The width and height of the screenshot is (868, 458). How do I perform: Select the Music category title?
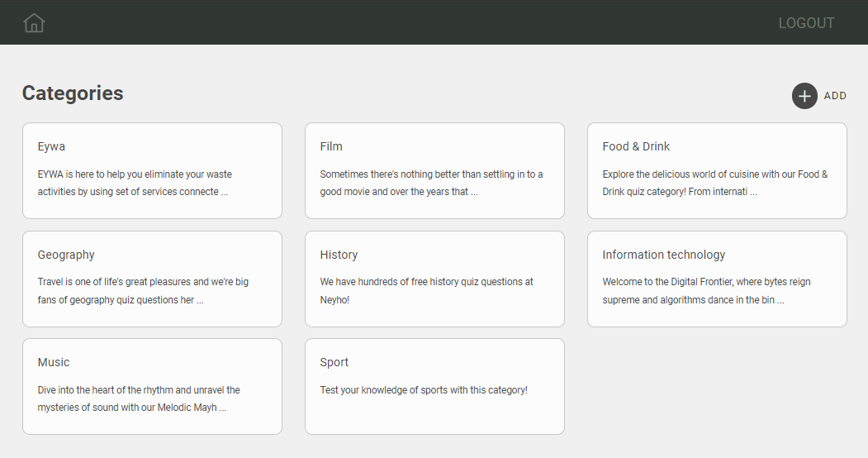point(54,362)
